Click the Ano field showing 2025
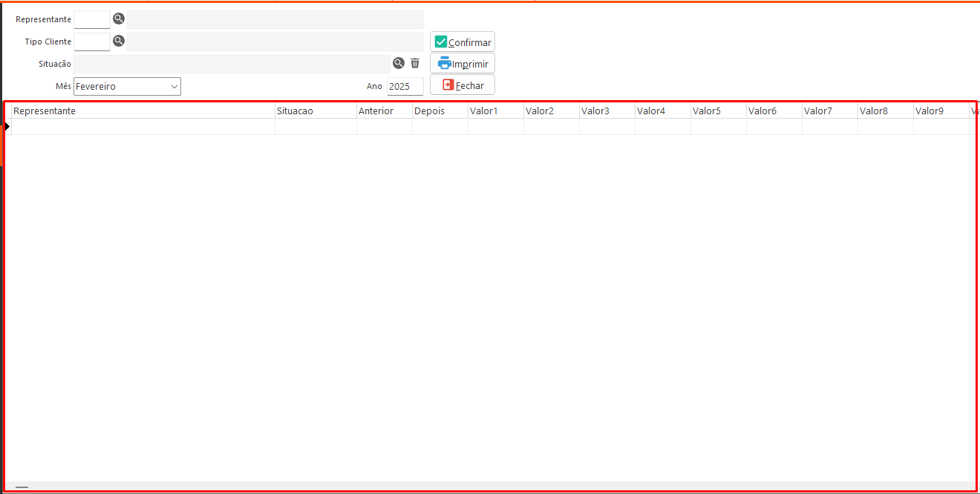 pyautogui.click(x=405, y=87)
